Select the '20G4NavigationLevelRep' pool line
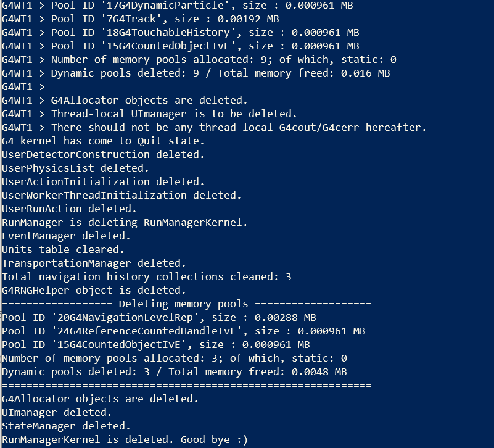The width and height of the screenshot is (494, 448). [158, 318]
